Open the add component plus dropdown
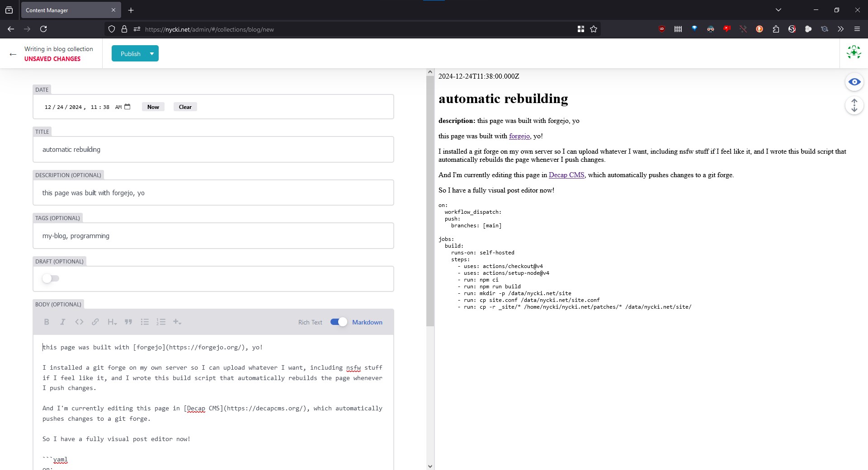The width and height of the screenshot is (868, 470). coord(177,322)
